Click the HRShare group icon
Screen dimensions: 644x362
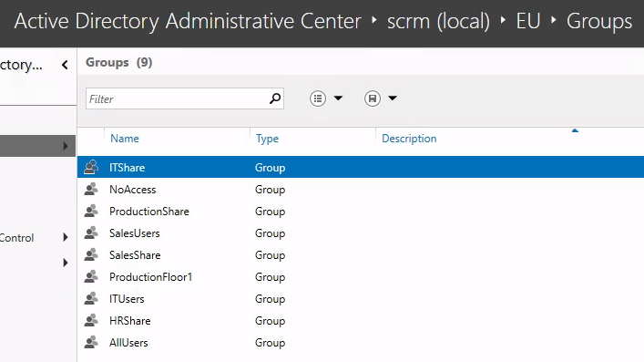tap(91, 320)
